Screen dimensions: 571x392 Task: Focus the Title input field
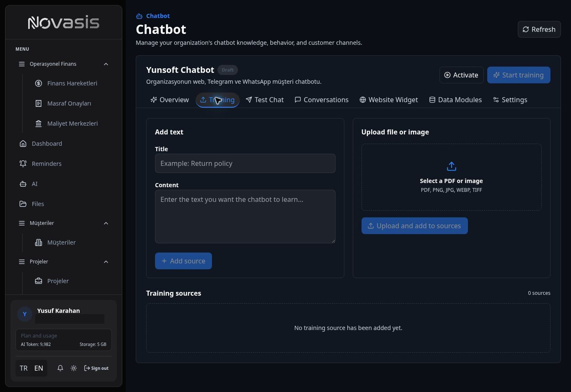point(245,163)
